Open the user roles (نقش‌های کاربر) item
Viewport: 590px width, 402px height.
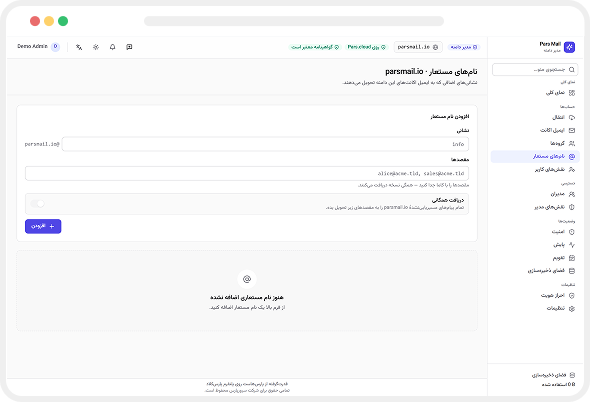[535, 169]
